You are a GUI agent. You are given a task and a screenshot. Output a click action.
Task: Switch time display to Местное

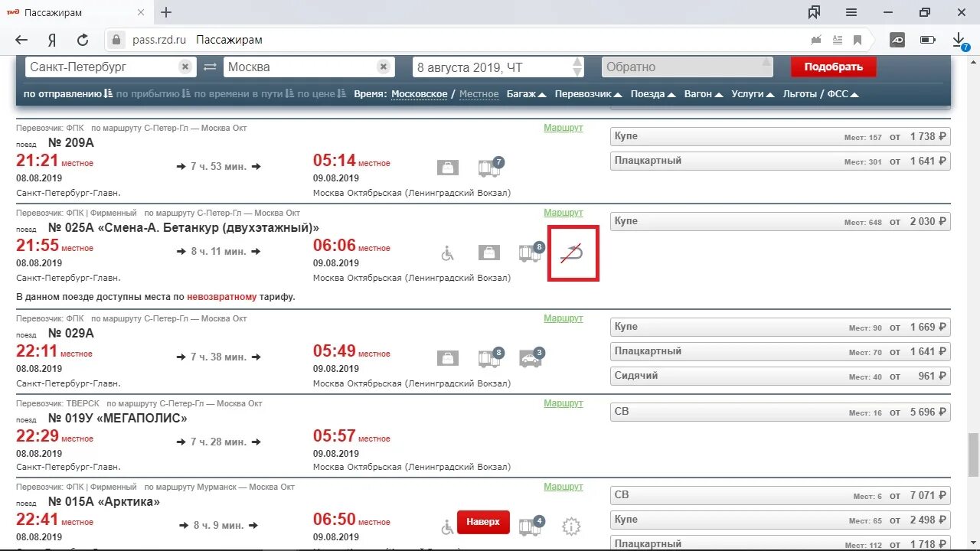pos(479,94)
